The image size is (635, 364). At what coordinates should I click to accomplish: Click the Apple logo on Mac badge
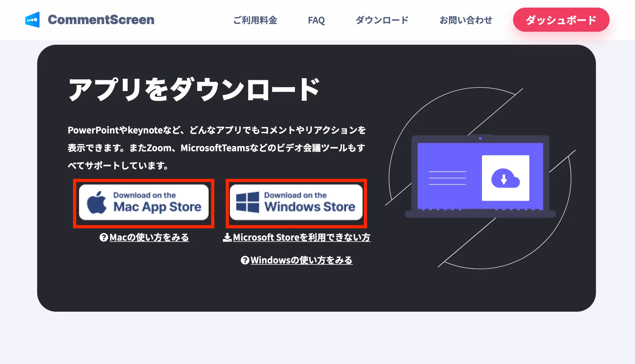coord(97,203)
